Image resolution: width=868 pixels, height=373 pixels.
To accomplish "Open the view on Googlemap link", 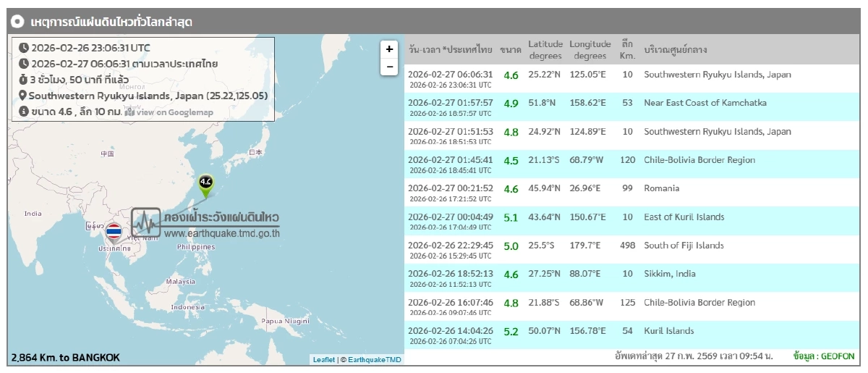I will point(174,112).
